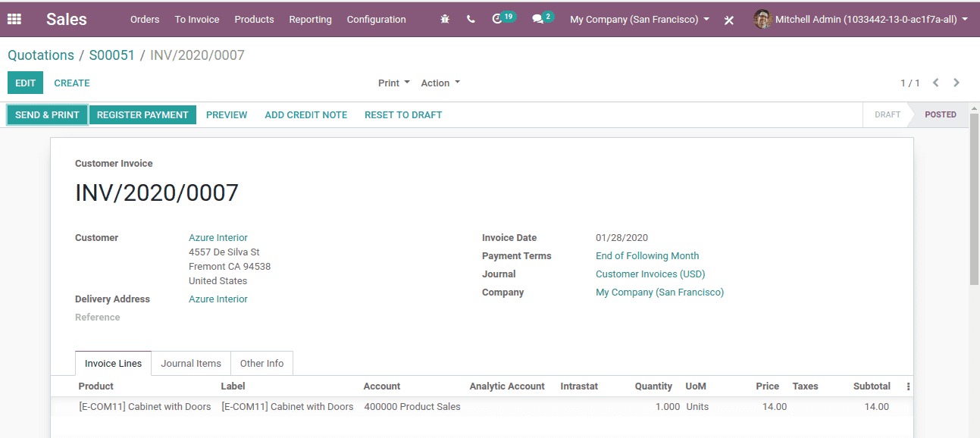Click the bug debug tools icon
Viewport: 980px width, 438px height.
point(445,20)
